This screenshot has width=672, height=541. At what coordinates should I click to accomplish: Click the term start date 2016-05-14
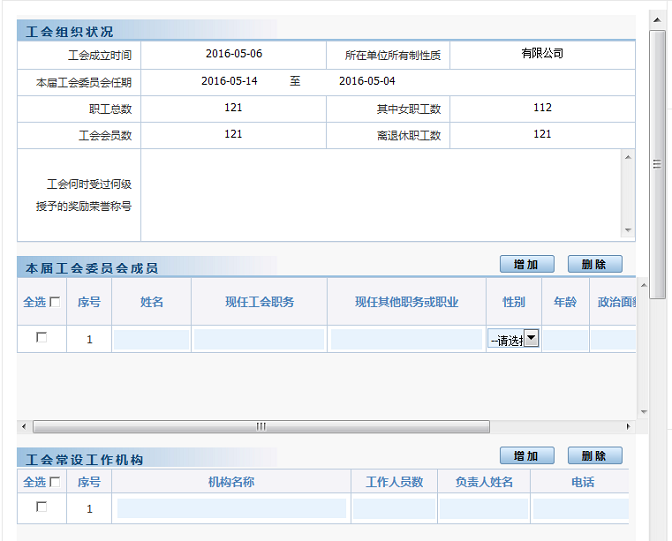tap(229, 81)
